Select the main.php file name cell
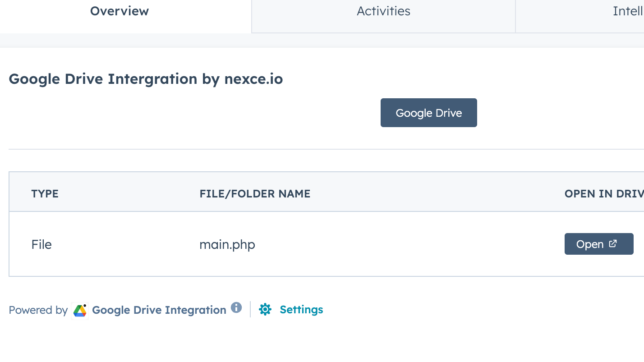The width and height of the screenshot is (644, 362). point(227,244)
